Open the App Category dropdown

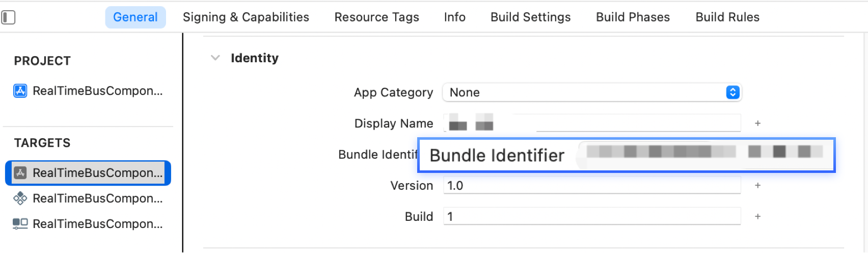pos(592,92)
